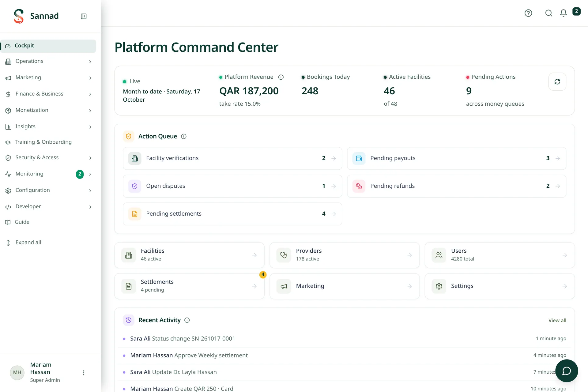Expand the Operations menu chevron
The width and height of the screenshot is (588, 392).
[90, 62]
